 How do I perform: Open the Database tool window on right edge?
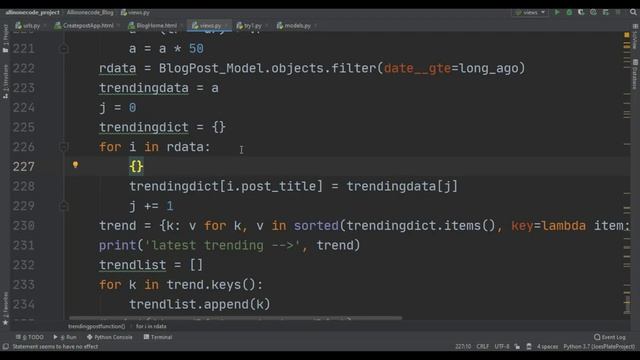click(x=635, y=74)
